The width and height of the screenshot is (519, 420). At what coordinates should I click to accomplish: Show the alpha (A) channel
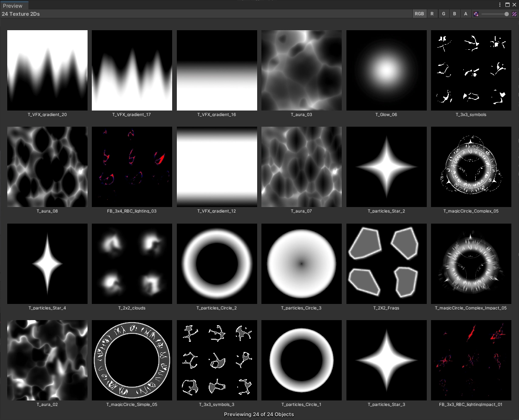(x=465, y=14)
